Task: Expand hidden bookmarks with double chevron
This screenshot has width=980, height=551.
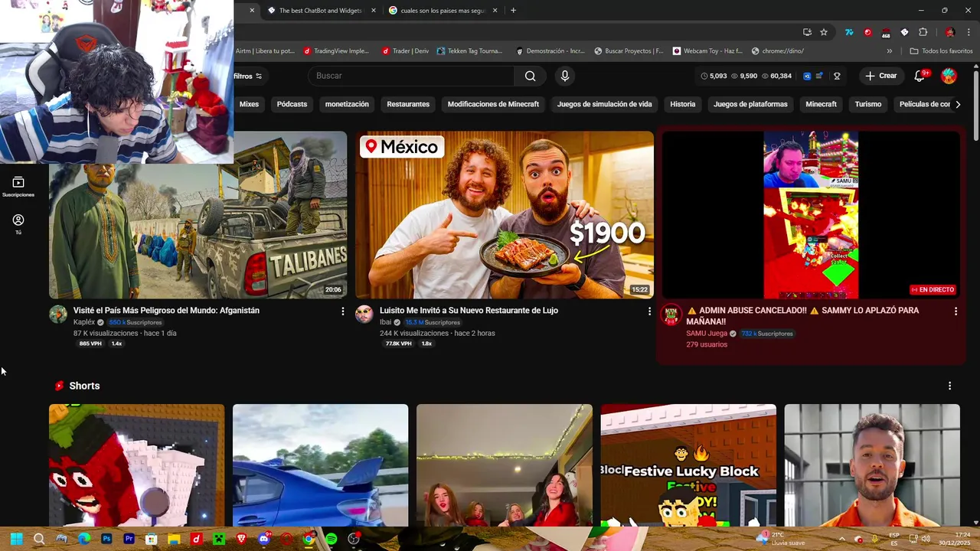Action: [x=890, y=51]
